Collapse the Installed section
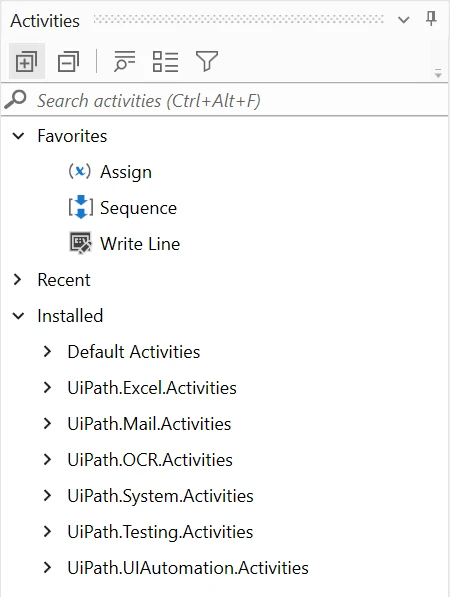Image resolution: width=450 pixels, height=597 pixels. [18, 316]
